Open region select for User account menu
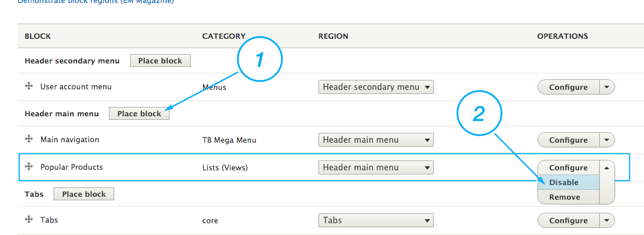This screenshot has height=235, width=644. [x=376, y=87]
